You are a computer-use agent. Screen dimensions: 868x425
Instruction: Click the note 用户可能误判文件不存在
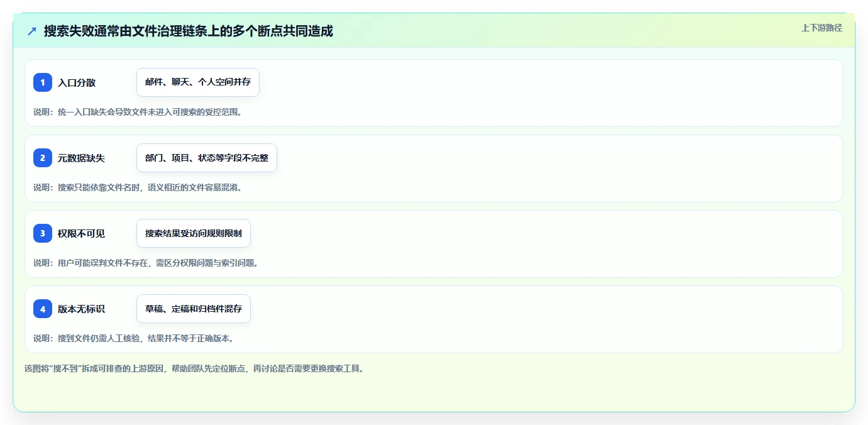pos(104,263)
